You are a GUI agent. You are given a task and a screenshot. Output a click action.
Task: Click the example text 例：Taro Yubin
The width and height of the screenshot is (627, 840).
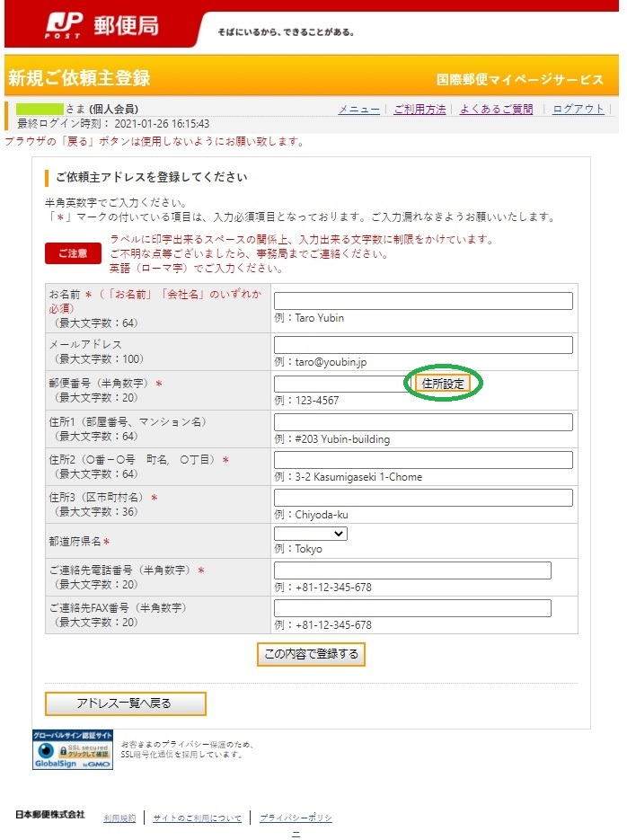309,318
